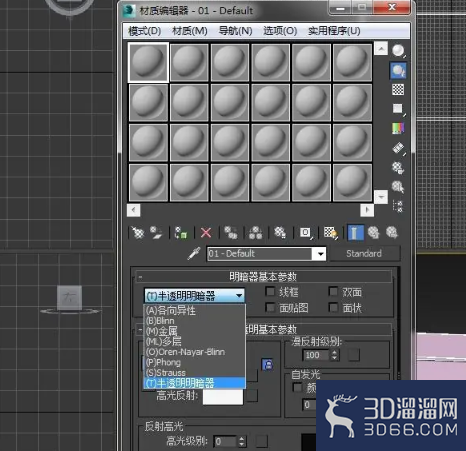
Task: Collapse the 明暗器基本参数 rollout
Action: [263, 277]
